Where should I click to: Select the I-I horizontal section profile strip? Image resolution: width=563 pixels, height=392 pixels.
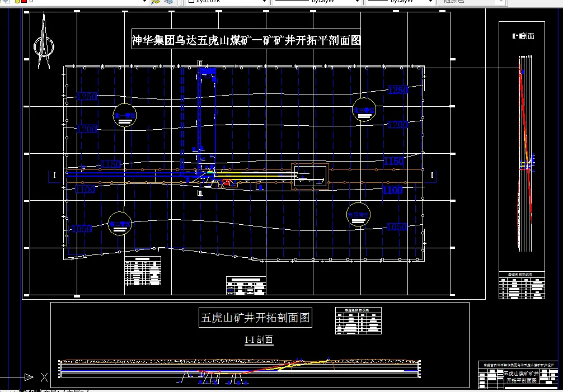[240, 370]
